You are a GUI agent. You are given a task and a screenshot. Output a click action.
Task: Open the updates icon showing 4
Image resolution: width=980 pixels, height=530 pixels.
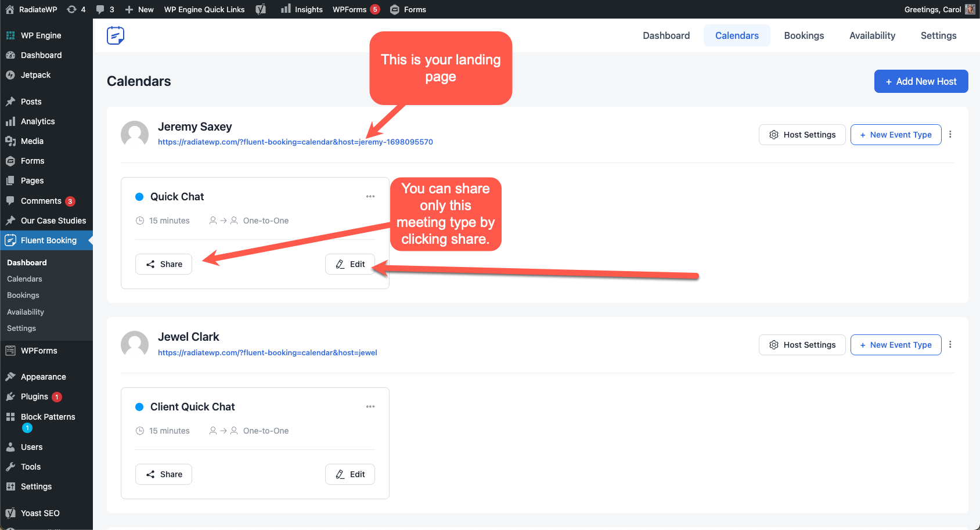click(x=76, y=9)
